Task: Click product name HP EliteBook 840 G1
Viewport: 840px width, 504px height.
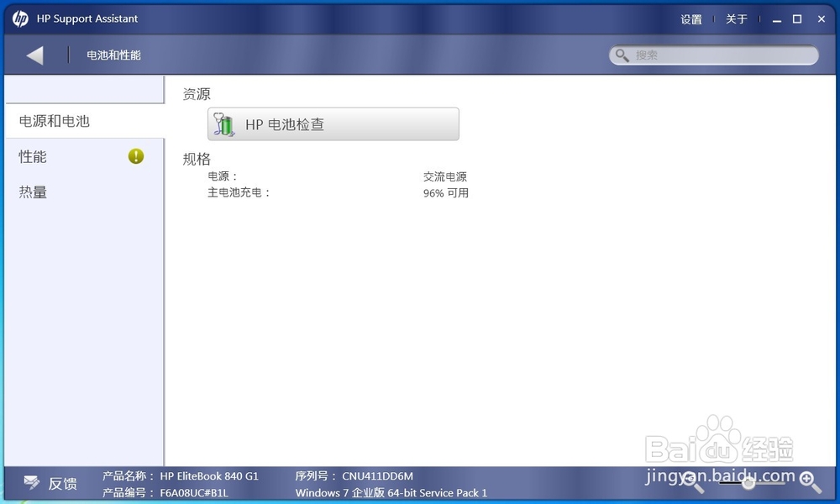Action: pos(209,475)
